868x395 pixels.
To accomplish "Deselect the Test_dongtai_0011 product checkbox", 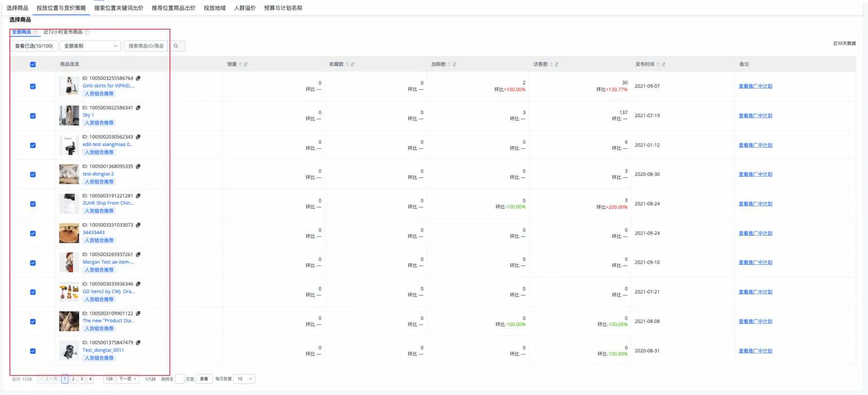I will click(33, 351).
